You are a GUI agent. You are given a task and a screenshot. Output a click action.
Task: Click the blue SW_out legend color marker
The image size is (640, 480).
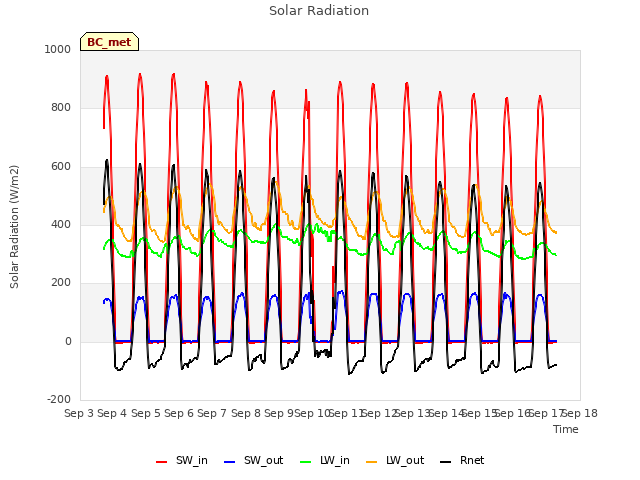(x=230, y=462)
